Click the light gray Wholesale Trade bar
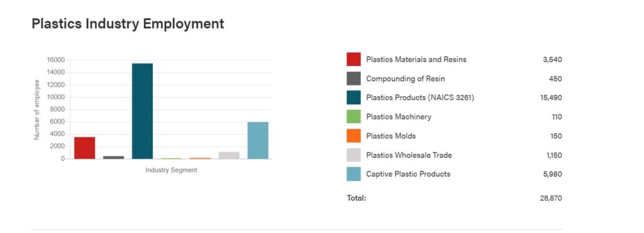The width and height of the screenshot is (644, 233). [229, 155]
